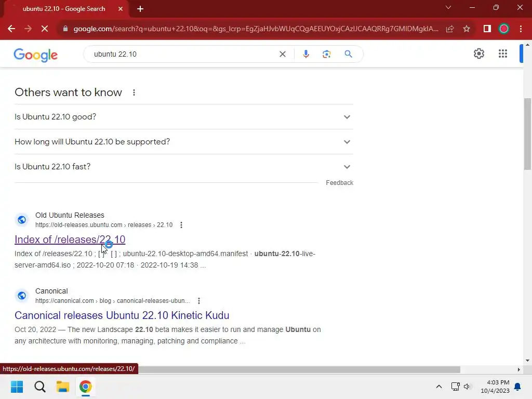The height and width of the screenshot is (399, 532).
Task: Open Windows Start menu
Action: (17, 387)
